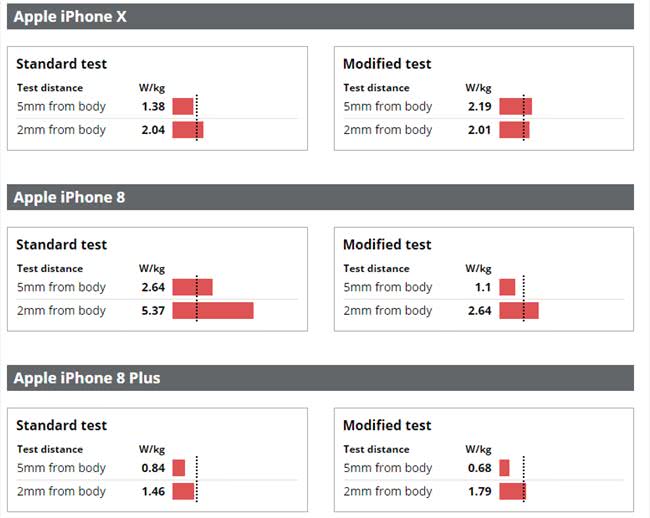The image size is (650, 518).
Task: Click the 0.68 value under iPhone 8 Plus
Action: click(480, 468)
